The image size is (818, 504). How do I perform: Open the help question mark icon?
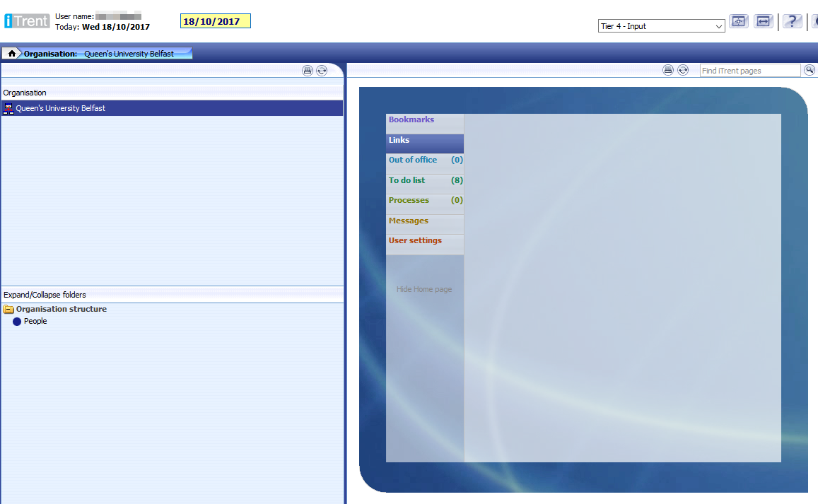(792, 22)
